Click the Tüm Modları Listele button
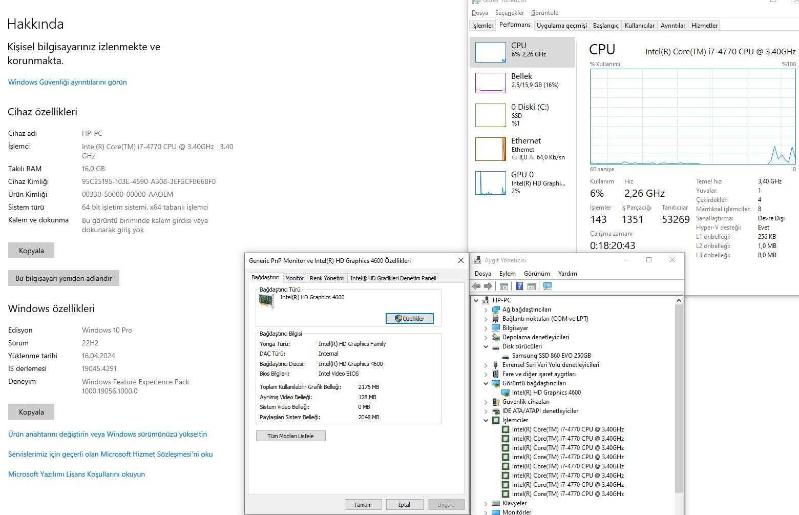799x515 pixels. pyautogui.click(x=290, y=436)
